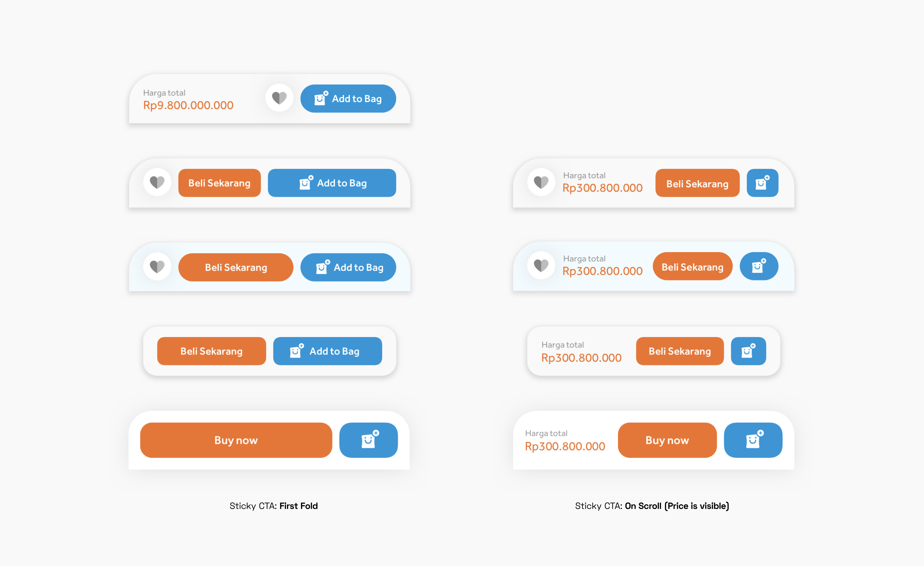The height and width of the screenshot is (566, 924).
Task: Click the heart icon in light-blue right bar
Action: [x=541, y=266]
